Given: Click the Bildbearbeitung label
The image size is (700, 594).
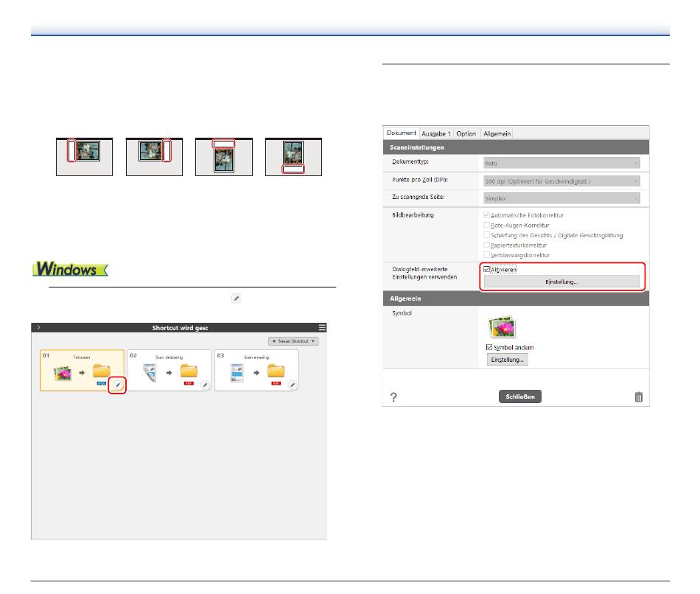Looking at the screenshot, I should tap(413, 214).
